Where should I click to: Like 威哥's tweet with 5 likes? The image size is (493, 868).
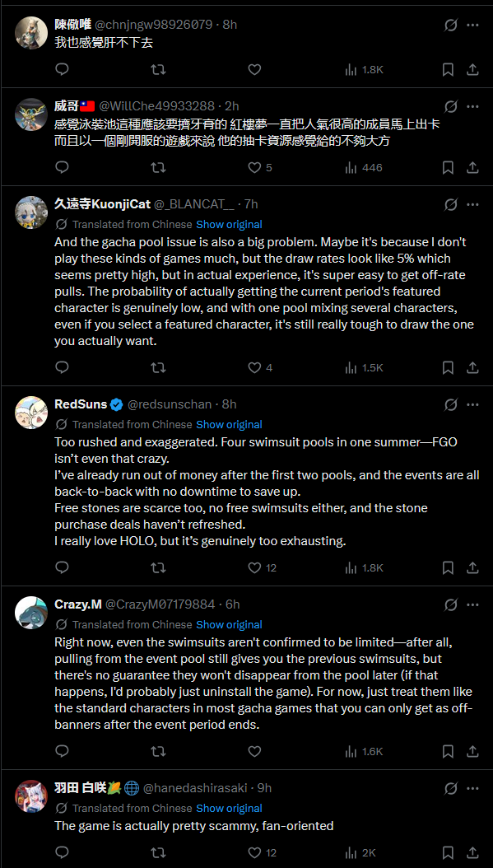[x=259, y=168]
